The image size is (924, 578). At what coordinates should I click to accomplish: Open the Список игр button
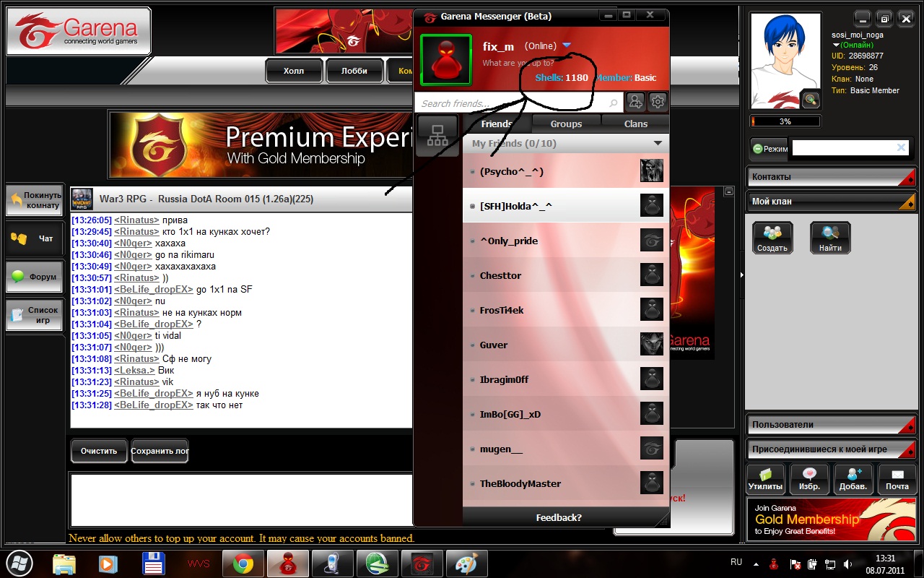(34, 315)
